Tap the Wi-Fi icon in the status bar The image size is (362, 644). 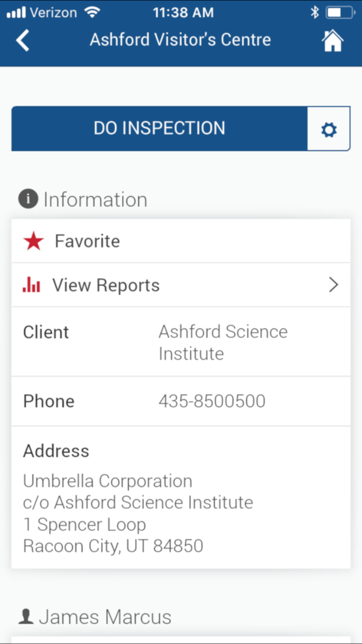coord(93,11)
